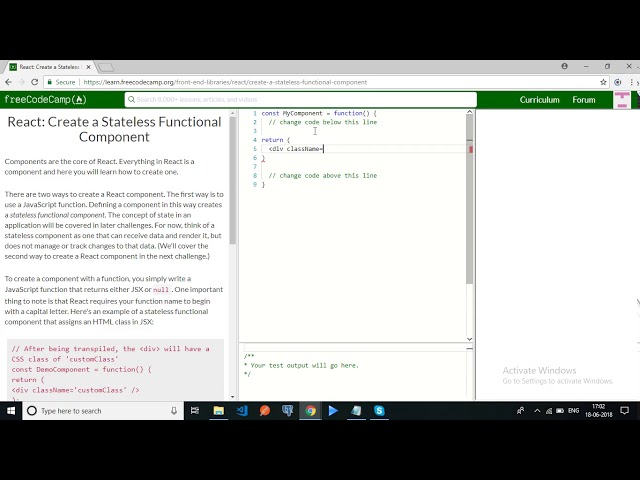Expand hidden system tray icons
The image size is (640, 480).
pos(537,411)
